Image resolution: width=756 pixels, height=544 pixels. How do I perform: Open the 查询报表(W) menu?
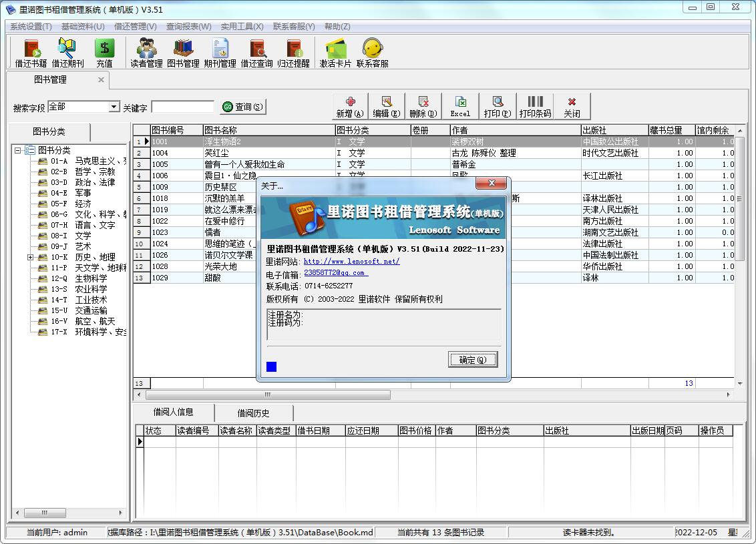(188, 27)
